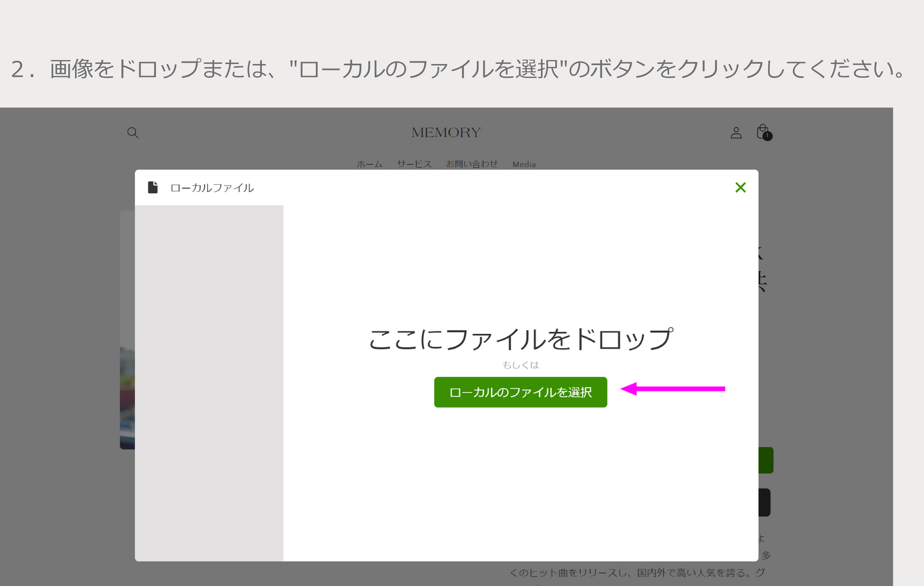This screenshot has height=586, width=924.
Task: Close the ローカルファイル dialog with the green X
Action: (x=740, y=187)
